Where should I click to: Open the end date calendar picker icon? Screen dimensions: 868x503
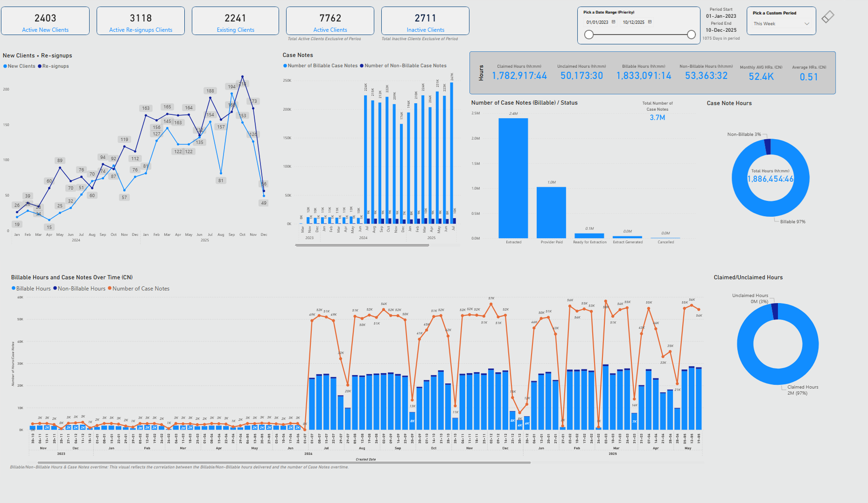click(650, 22)
